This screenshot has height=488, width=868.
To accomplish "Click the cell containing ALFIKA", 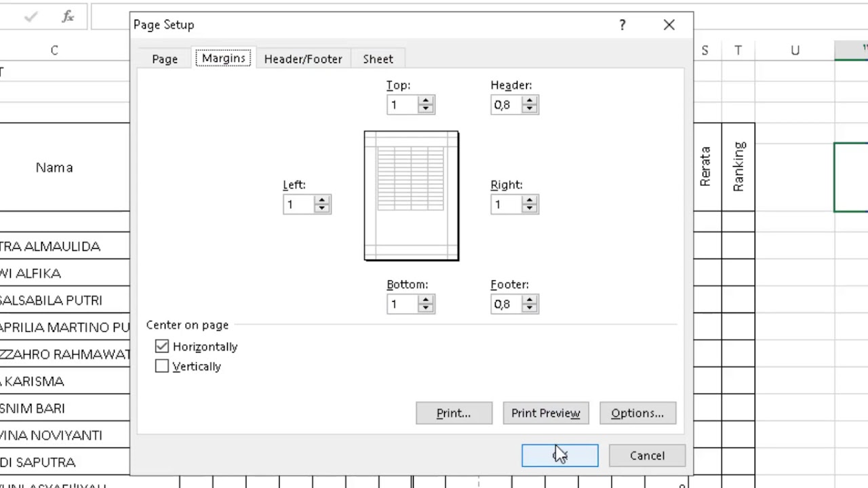I will pos(64,273).
